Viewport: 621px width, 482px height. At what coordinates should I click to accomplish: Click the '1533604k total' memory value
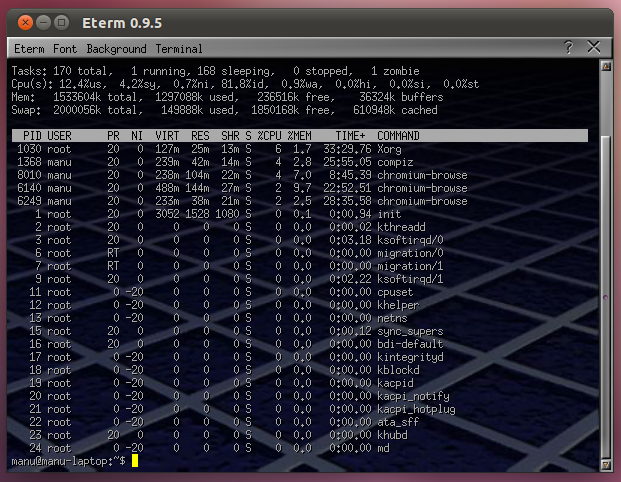95,97
